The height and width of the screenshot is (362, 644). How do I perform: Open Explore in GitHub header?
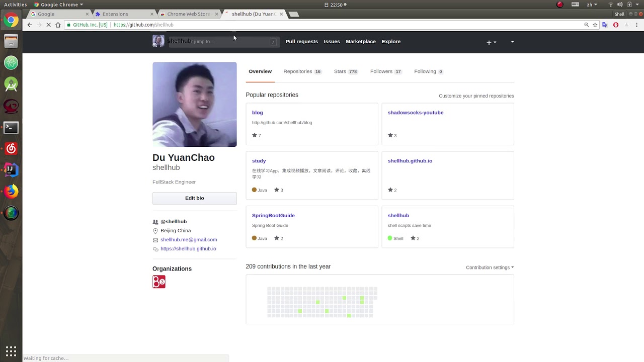391,42
